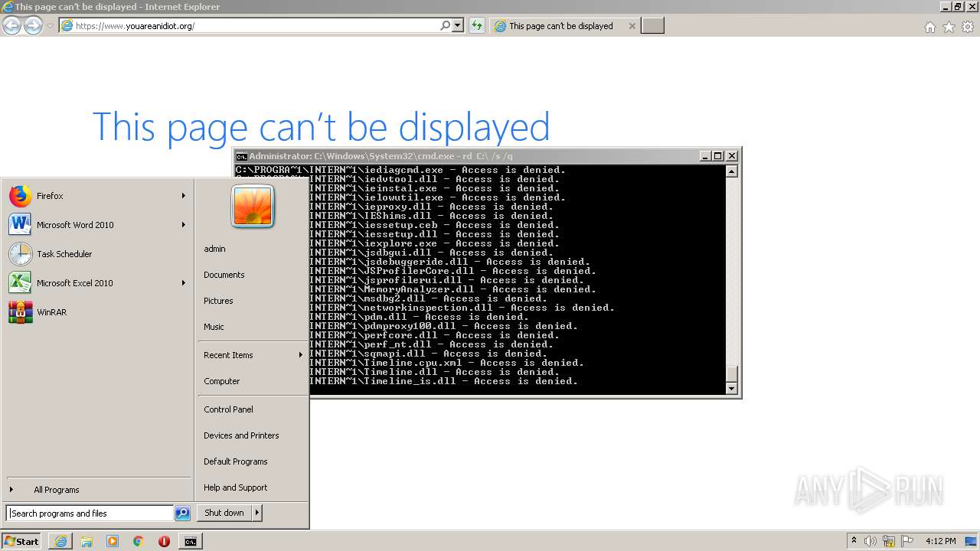Open Documents from Start menu

pyautogui.click(x=224, y=275)
